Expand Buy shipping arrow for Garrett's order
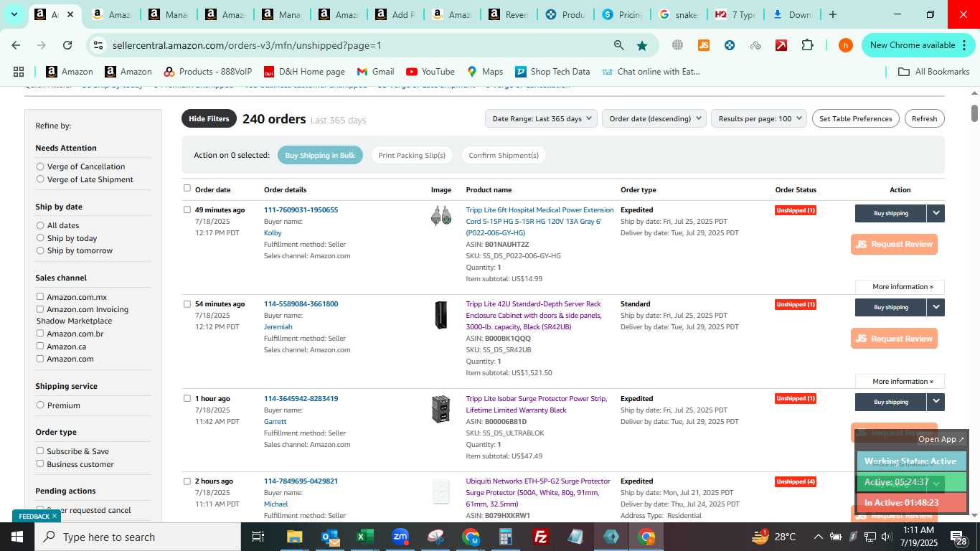Viewport: 980px width, 551px height. [936, 402]
